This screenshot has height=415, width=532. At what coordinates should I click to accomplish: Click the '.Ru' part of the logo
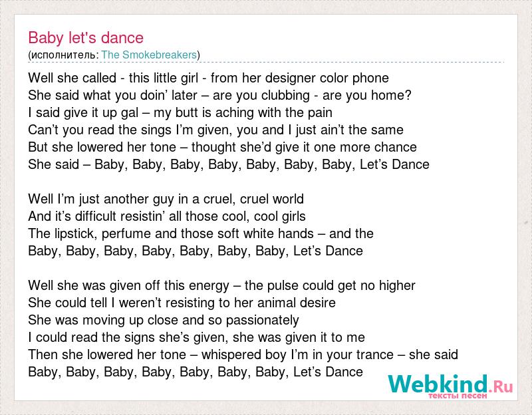(501, 386)
